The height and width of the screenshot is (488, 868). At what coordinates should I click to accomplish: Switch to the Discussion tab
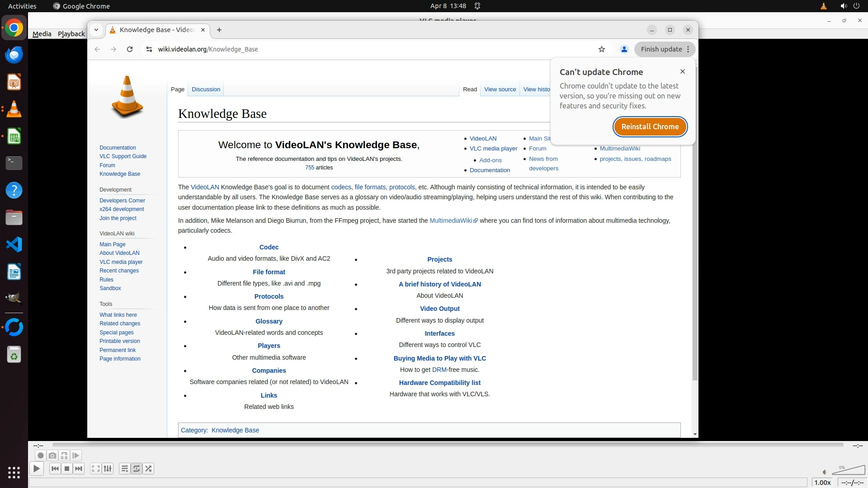206,89
